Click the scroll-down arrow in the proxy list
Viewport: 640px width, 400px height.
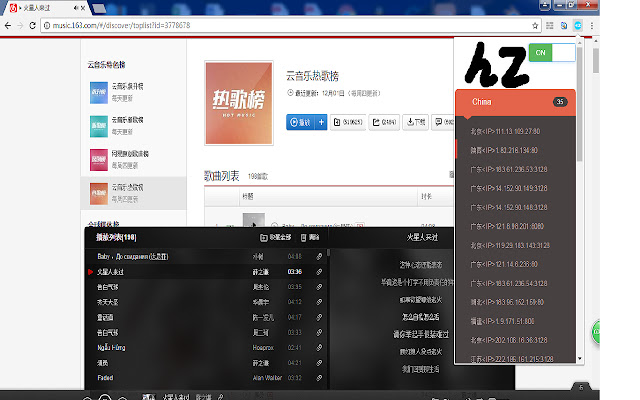(578, 358)
